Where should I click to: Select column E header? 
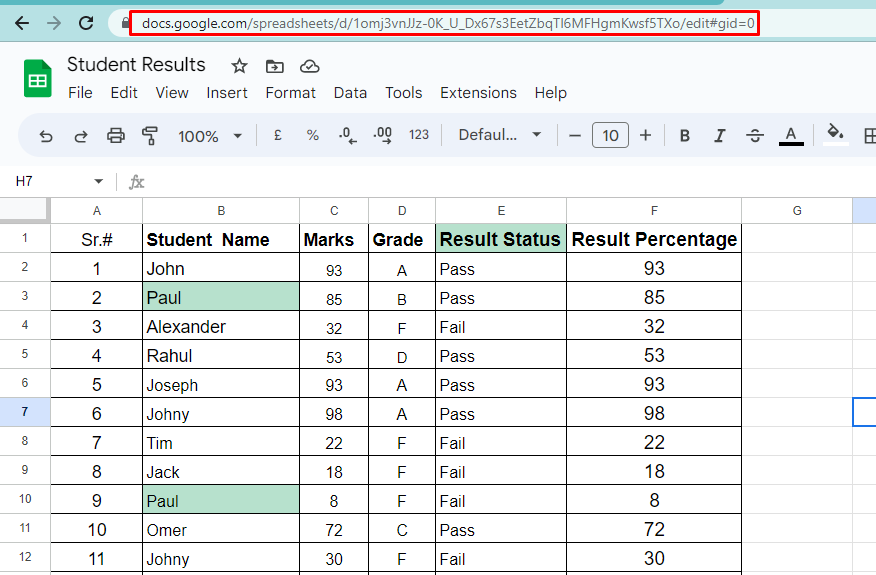pyautogui.click(x=501, y=211)
